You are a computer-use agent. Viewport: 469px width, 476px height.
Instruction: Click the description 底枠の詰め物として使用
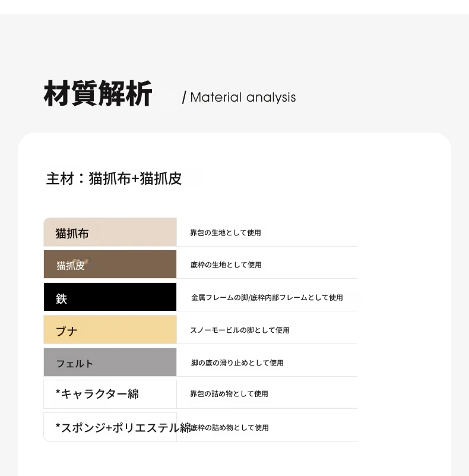pyautogui.click(x=230, y=428)
